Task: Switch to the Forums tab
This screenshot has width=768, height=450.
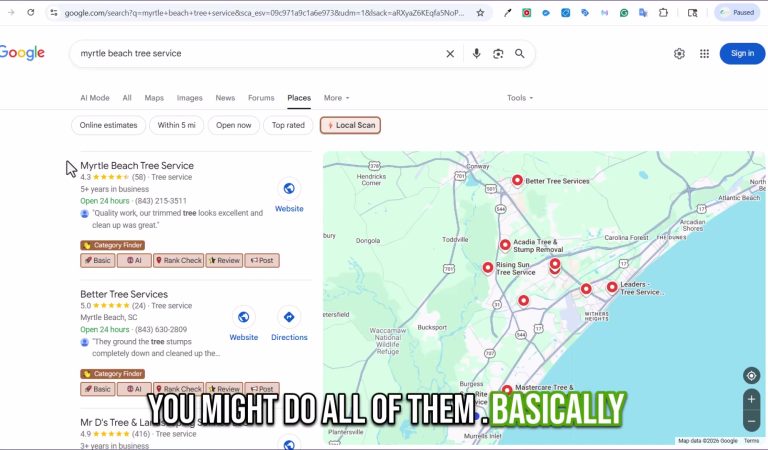Action: pyautogui.click(x=261, y=98)
